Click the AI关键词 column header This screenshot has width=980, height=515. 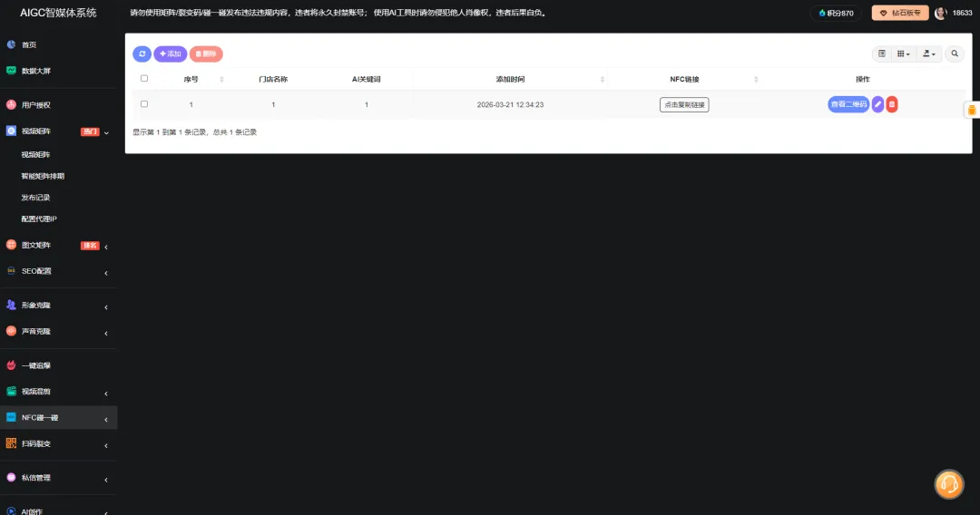[367, 79]
